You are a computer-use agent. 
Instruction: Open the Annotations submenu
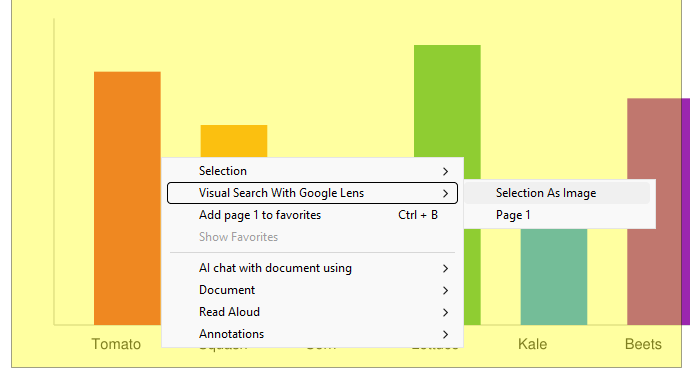tap(312, 334)
